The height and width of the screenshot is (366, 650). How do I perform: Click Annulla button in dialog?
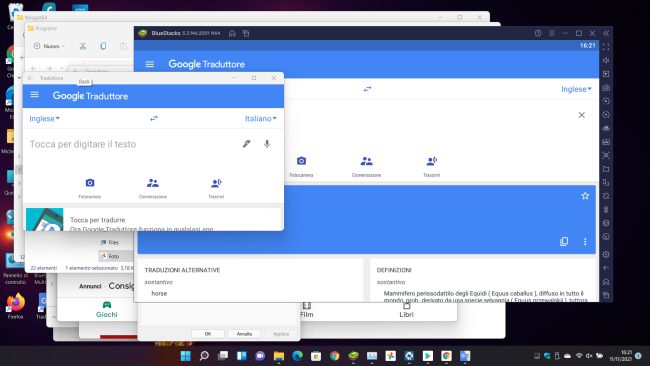(244, 334)
